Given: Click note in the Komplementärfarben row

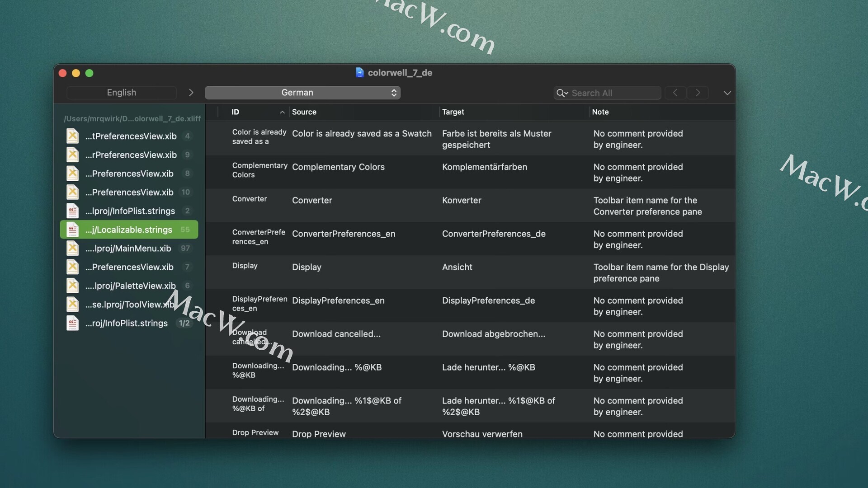Looking at the screenshot, I should [638, 173].
